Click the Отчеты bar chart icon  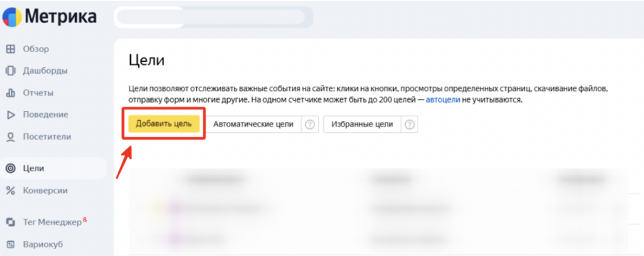click(11, 93)
